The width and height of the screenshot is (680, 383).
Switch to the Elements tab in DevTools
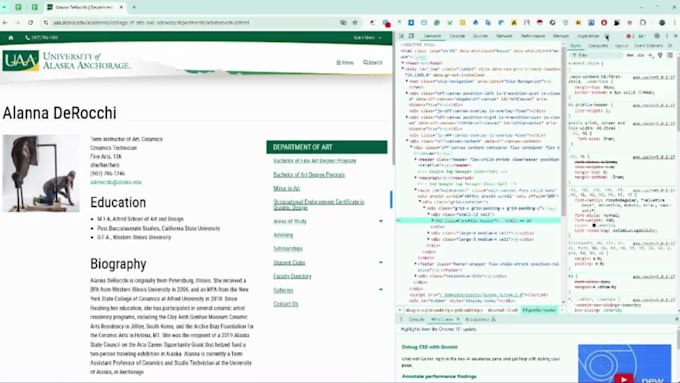pyautogui.click(x=432, y=36)
